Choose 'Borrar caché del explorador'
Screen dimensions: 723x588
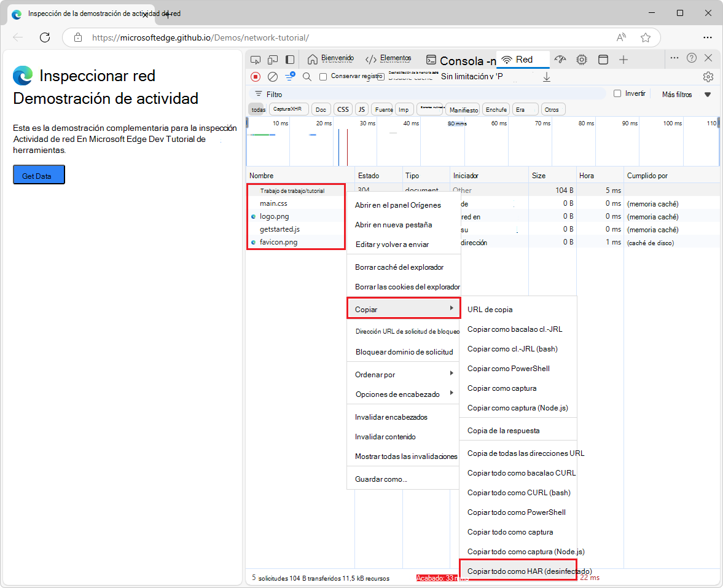[404, 267]
